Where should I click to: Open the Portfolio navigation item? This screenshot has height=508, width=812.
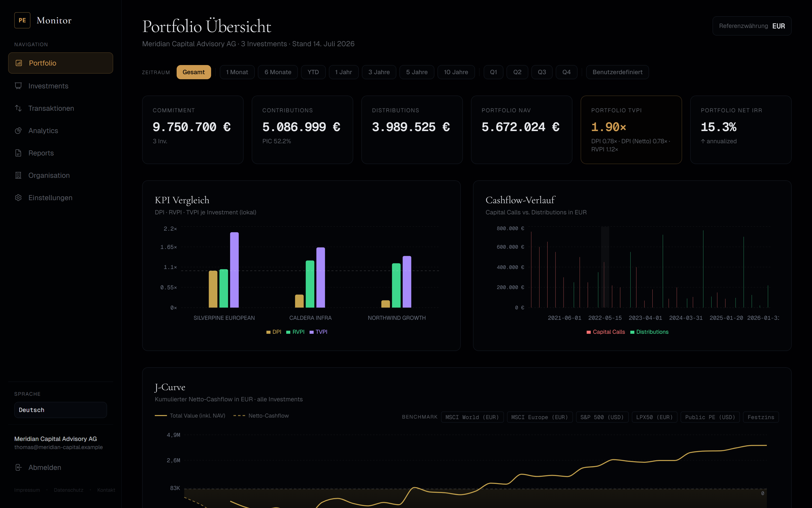60,63
